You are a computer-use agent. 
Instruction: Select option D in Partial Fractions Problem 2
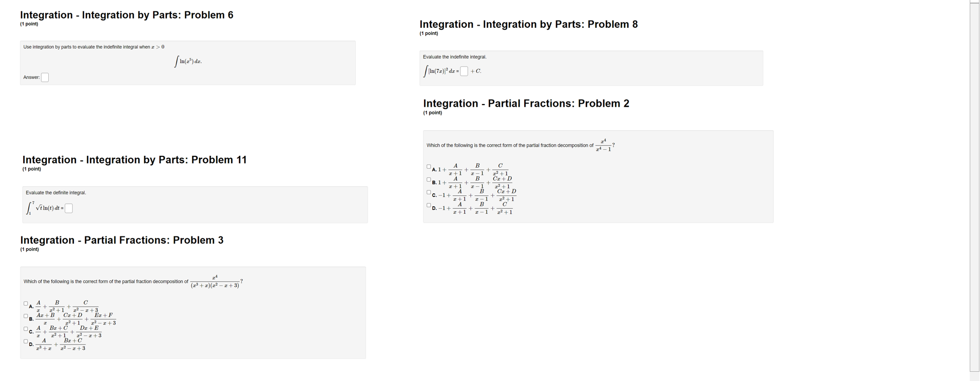[x=428, y=205]
